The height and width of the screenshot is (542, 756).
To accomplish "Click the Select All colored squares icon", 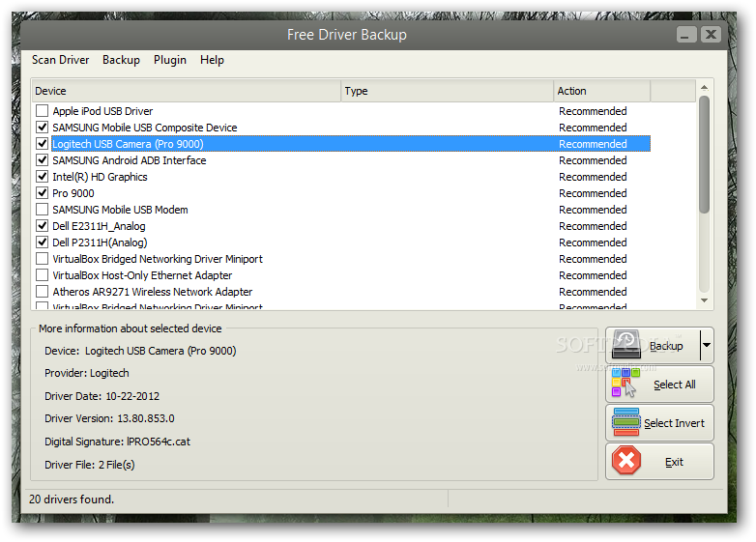I will tap(625, 383).
